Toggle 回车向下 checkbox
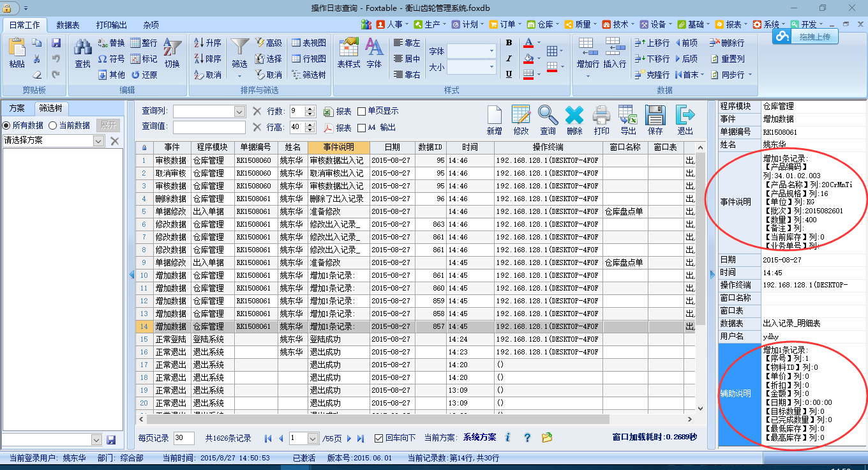The height and width of the screenshot is (470, 868). [378, 438]
